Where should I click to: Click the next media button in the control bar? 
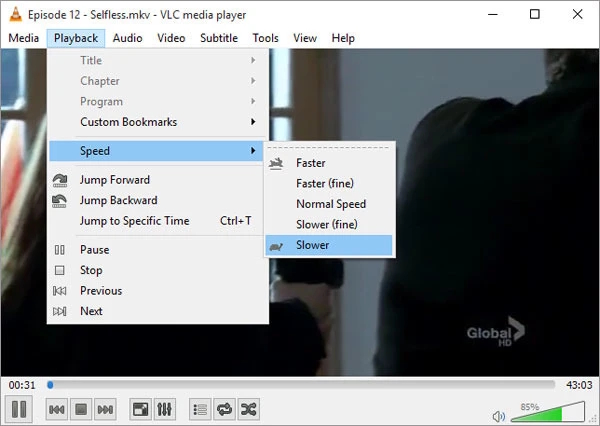[105, 410]
